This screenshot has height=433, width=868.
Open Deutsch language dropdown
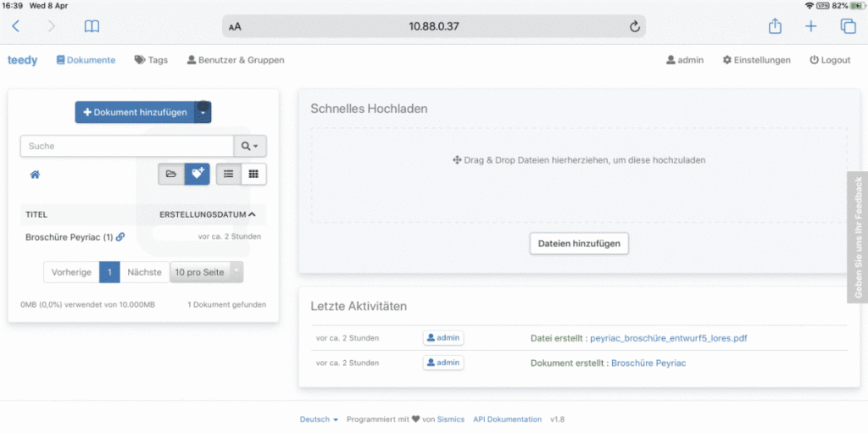[x=319, y=419]
